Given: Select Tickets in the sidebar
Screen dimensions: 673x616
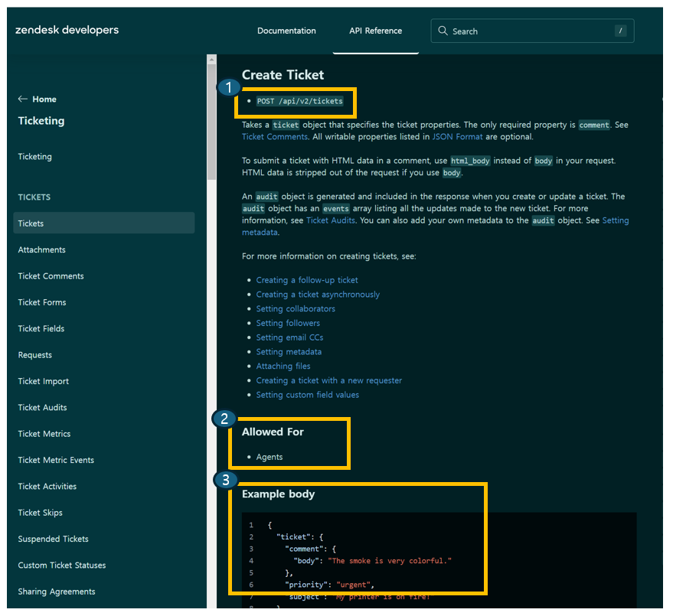Looking at the screenshot, I should (104, 223).
